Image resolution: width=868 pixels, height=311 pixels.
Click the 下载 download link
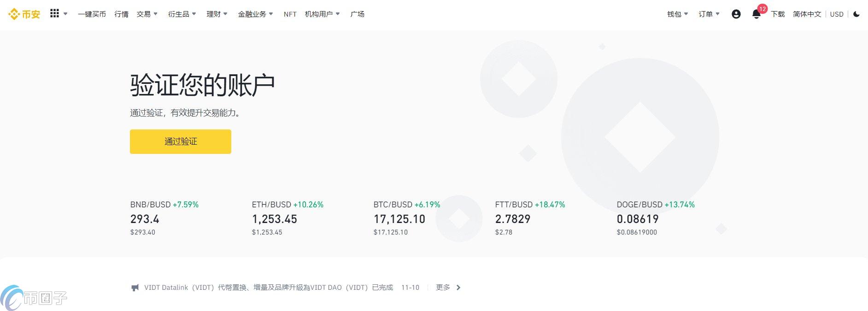(x=778, y=14)
